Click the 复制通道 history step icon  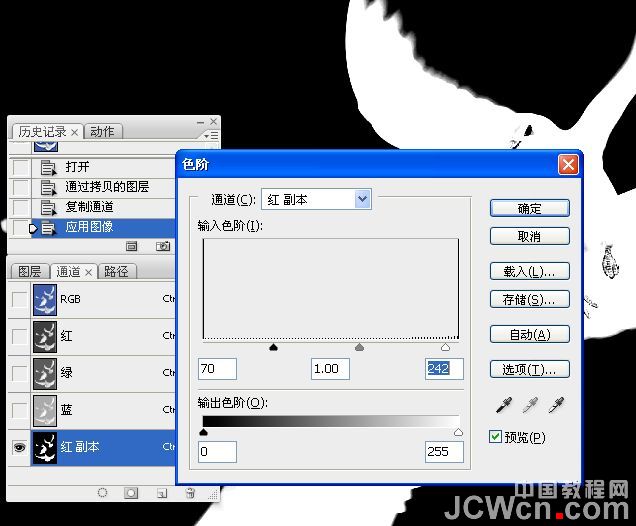(48, 207)
